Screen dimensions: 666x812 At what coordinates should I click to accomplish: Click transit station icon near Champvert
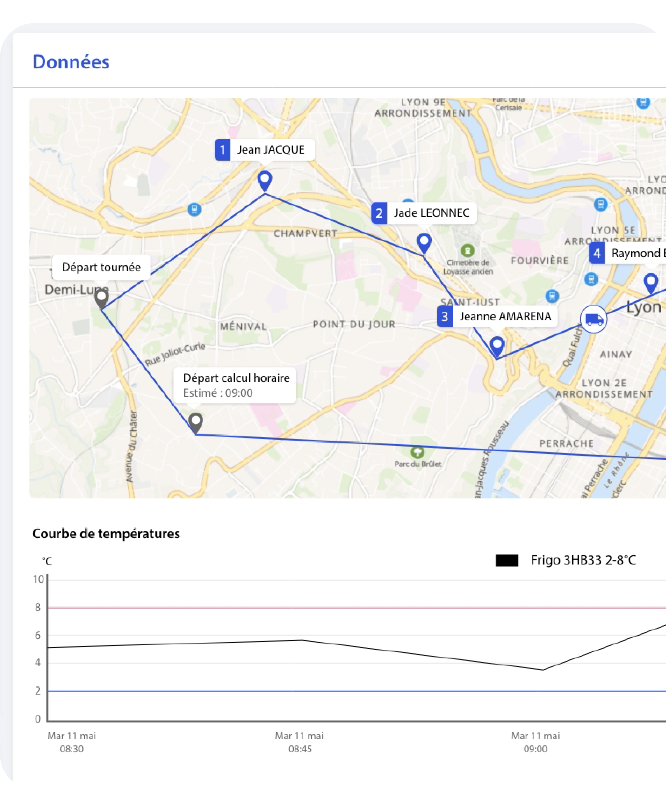[195, 209]
